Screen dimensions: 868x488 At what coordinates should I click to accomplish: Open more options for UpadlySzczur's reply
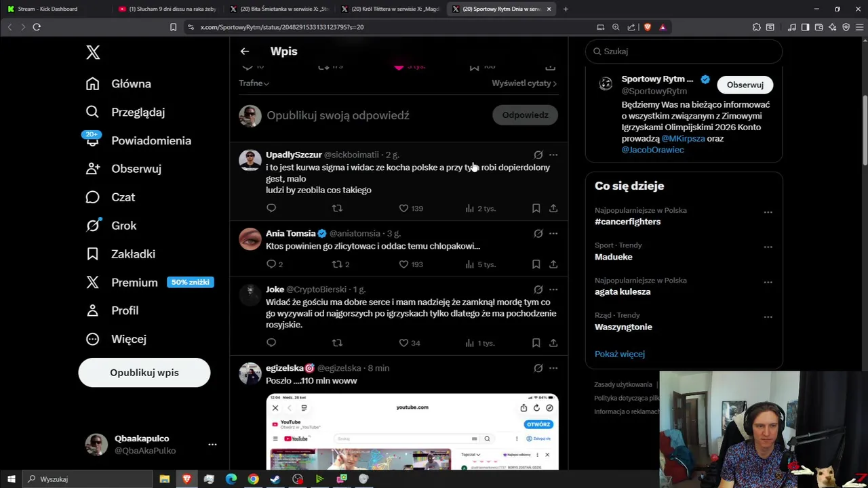click(x=553, y=155)
